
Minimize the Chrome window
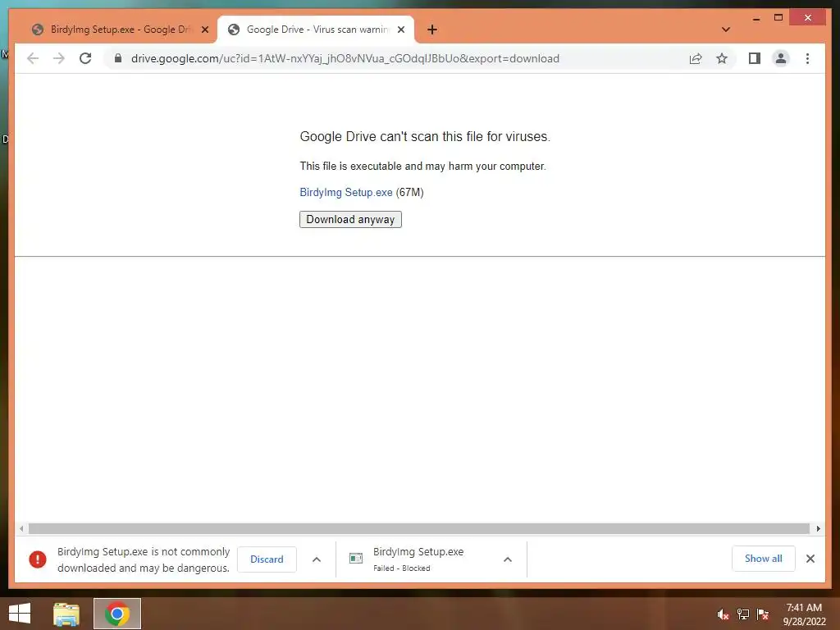[756, 19]
